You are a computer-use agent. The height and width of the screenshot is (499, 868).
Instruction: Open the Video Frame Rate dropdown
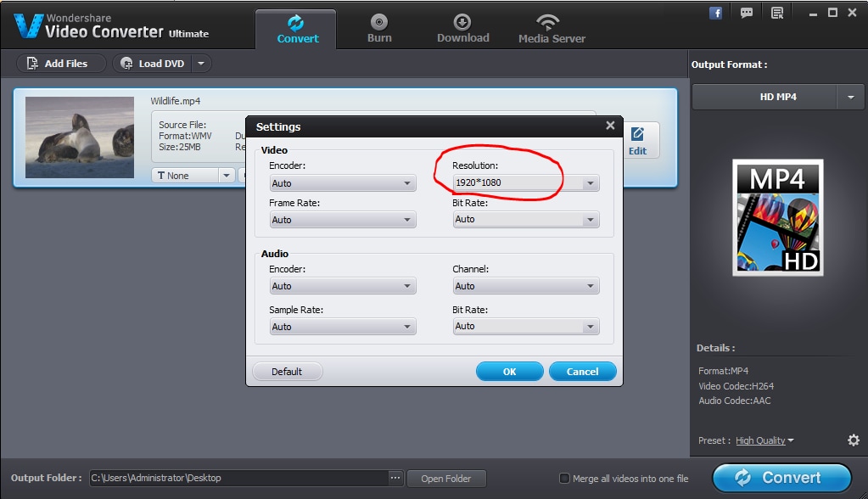click(343, 220)
